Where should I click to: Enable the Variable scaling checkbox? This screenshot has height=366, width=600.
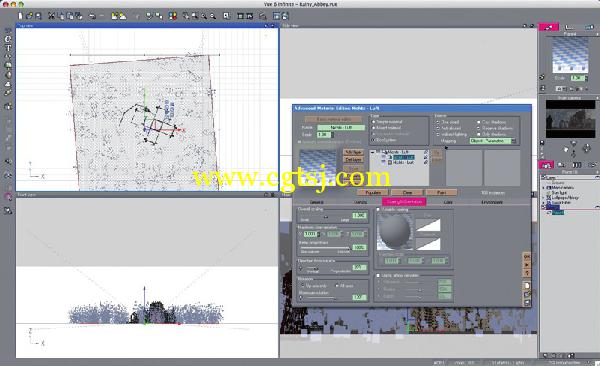378,210
